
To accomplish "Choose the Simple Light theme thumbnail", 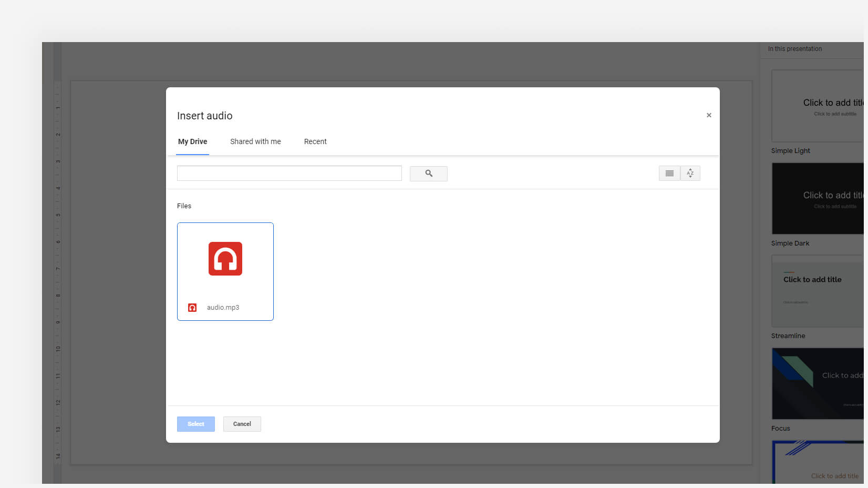I will point(818,106).
